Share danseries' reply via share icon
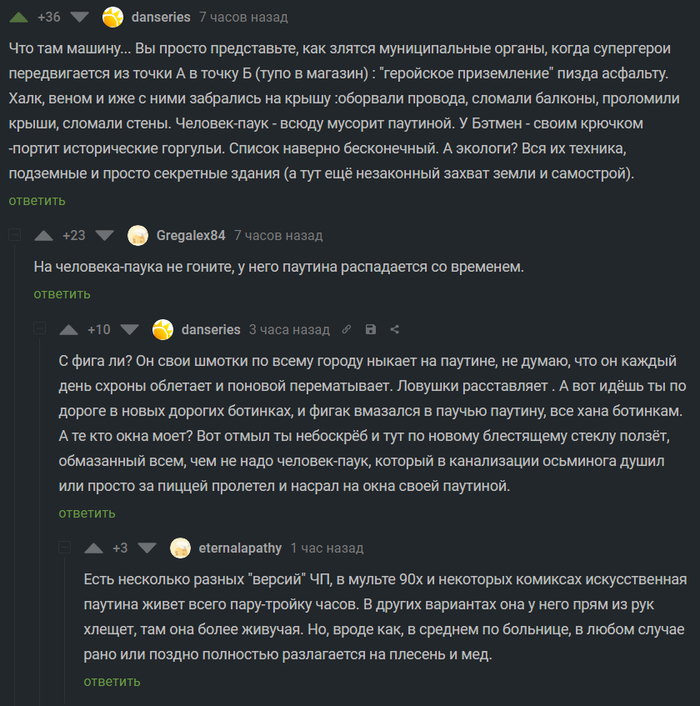 395,330
